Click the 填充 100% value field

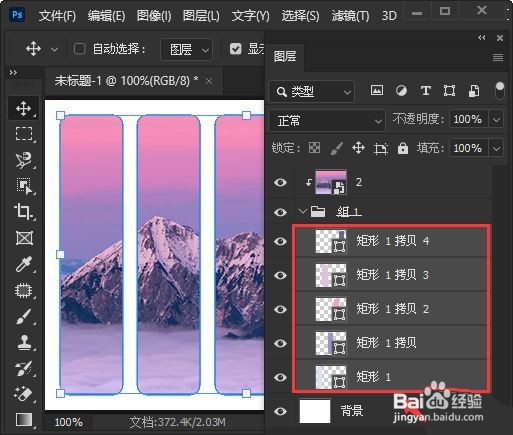pos(468,148)
